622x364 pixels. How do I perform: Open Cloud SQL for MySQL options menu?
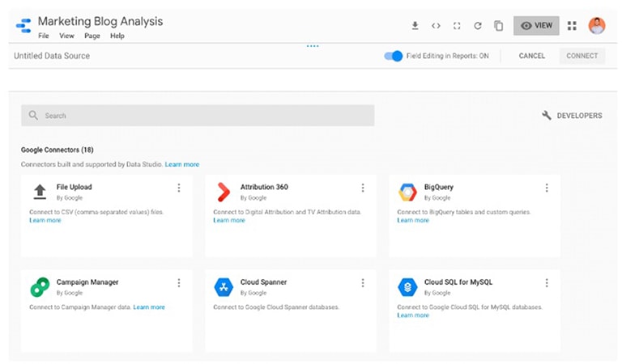coord(547,283)
